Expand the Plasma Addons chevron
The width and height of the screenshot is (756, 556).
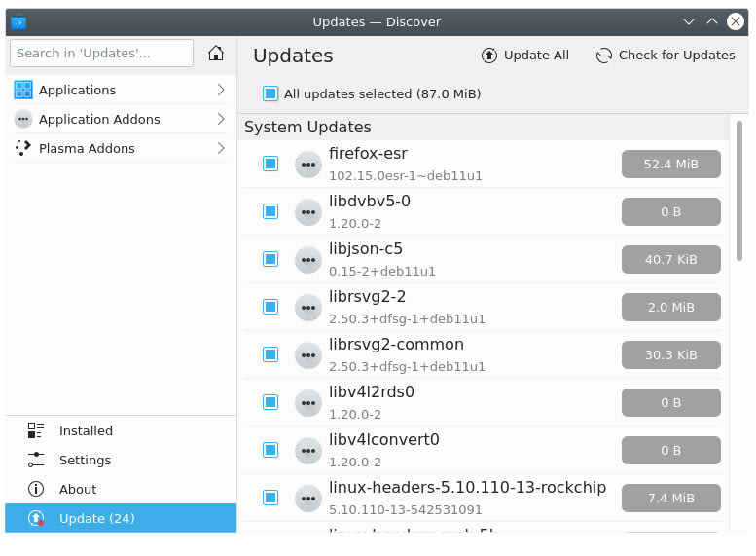(221, 148)
